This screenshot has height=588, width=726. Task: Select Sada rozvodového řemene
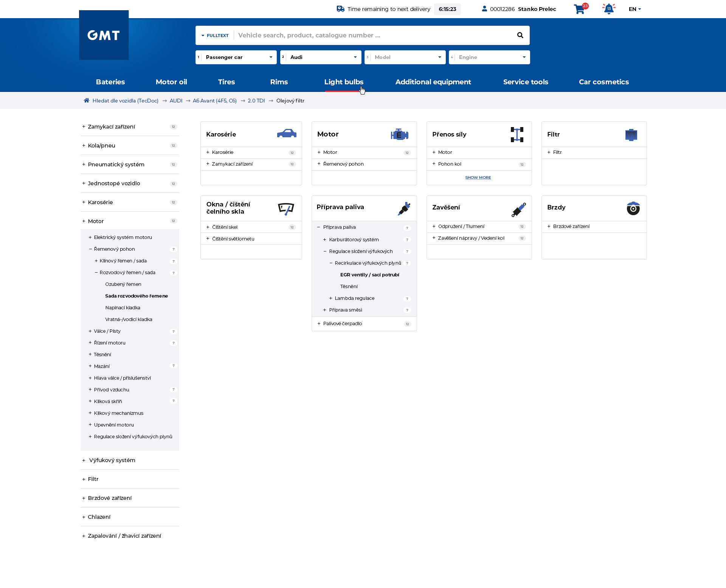click(x=137, y=296)
